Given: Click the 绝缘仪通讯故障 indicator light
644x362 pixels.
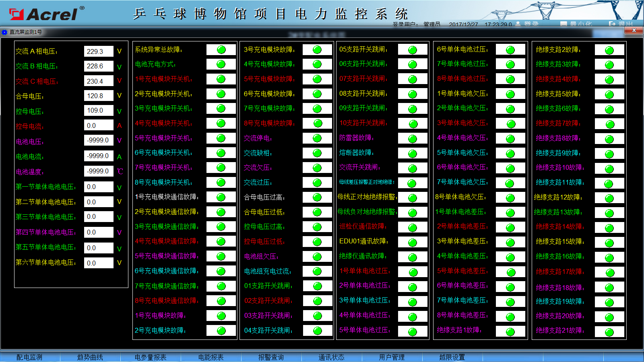Looking at the screenshot, I should pyautogui.click(x=413, y=257).
